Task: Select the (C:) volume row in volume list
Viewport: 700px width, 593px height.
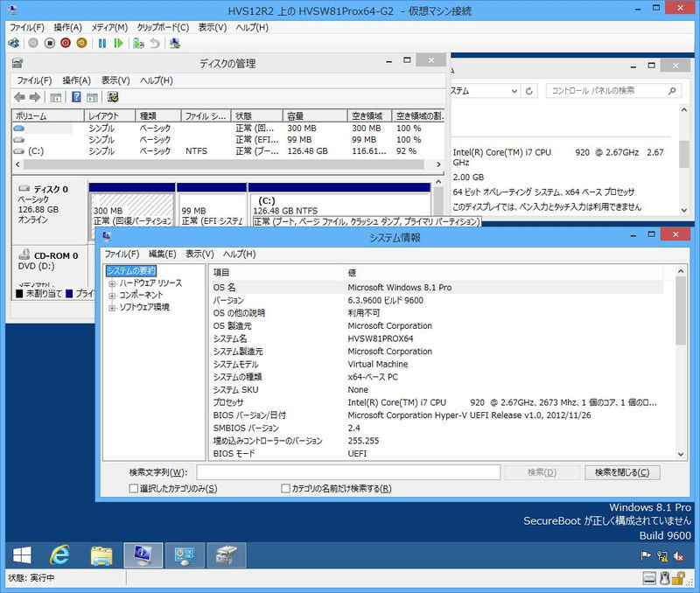Action: [227, 151]
